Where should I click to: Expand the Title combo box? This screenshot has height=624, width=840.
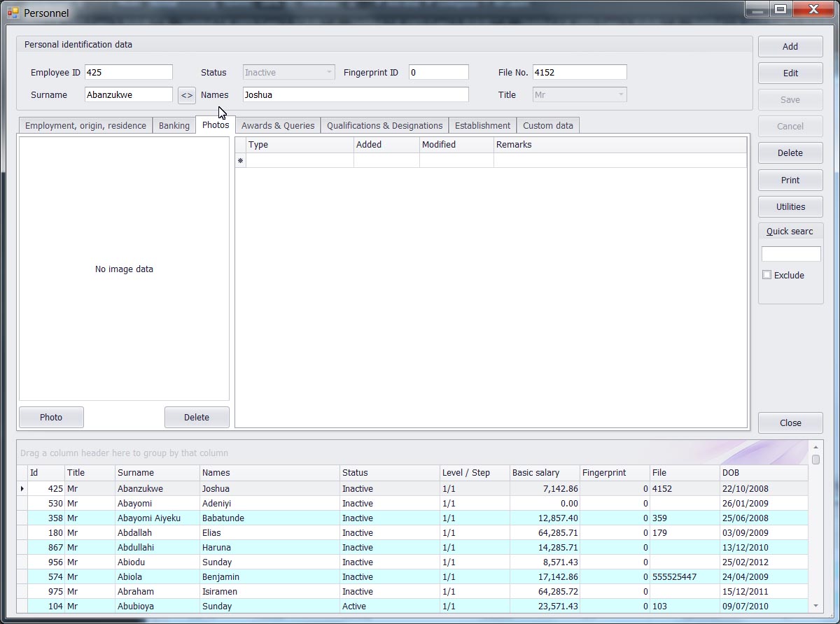tap(620, 95)
